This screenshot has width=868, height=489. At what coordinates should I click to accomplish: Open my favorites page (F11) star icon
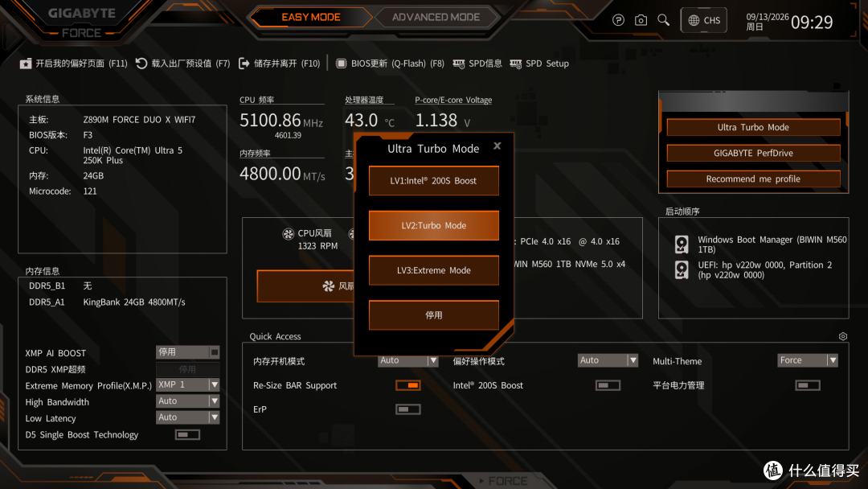(26, 64)
